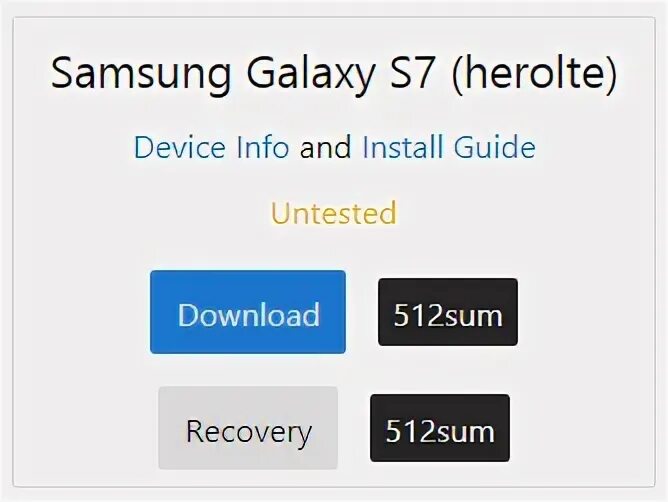The image size is (668, 502).
Task: Open the Install Guide link
Action: [x=449, y=147]
